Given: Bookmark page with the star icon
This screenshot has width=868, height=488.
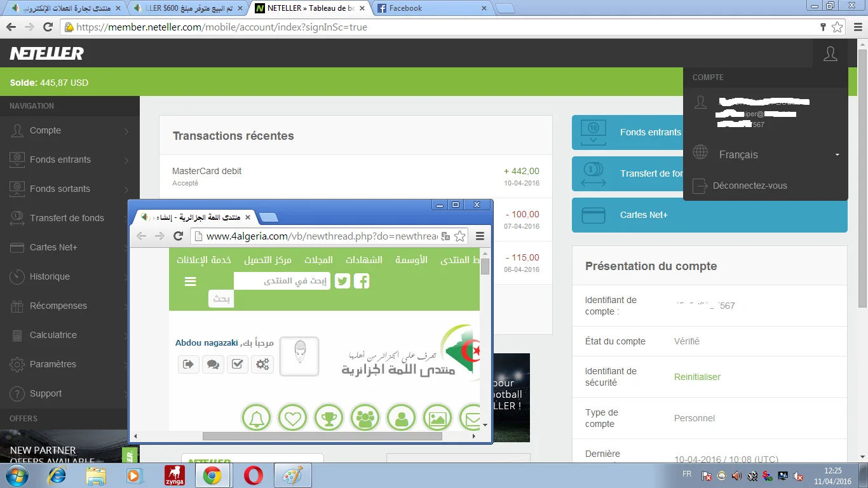Looking at the screenshot, I should click(x=837, y=27).
